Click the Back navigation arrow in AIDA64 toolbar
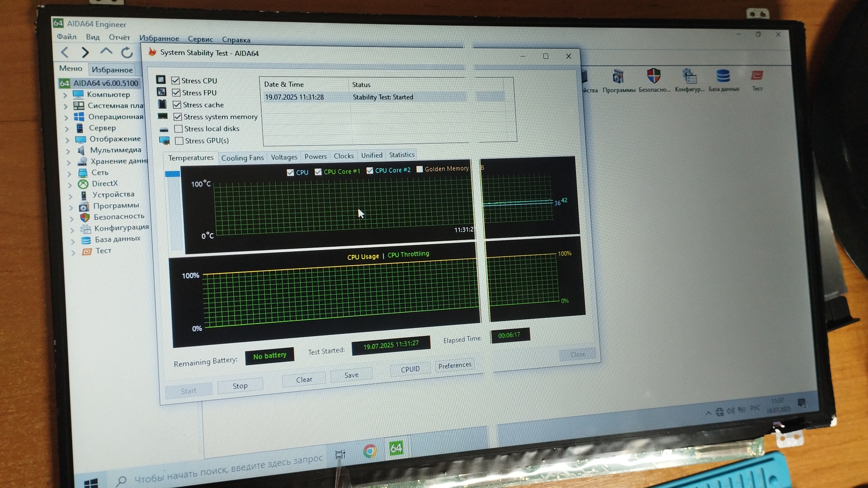Screen dimensions: 868x488 (65, 52)
